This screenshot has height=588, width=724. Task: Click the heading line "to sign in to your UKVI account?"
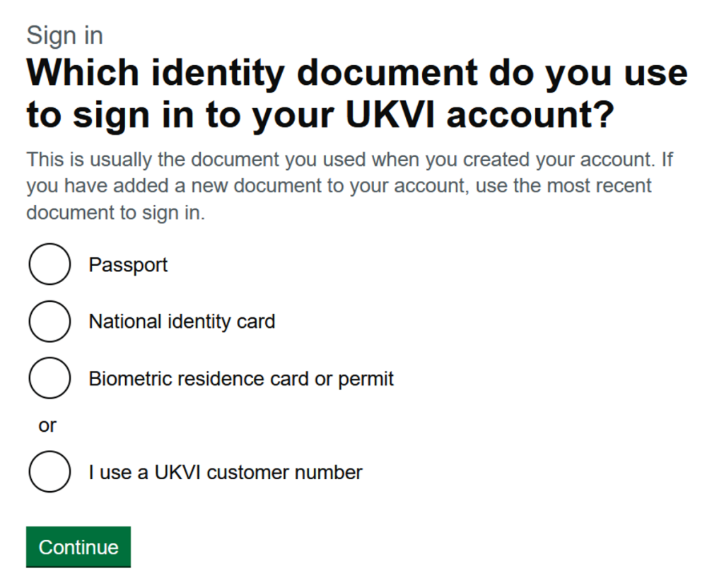click(318, 115)
